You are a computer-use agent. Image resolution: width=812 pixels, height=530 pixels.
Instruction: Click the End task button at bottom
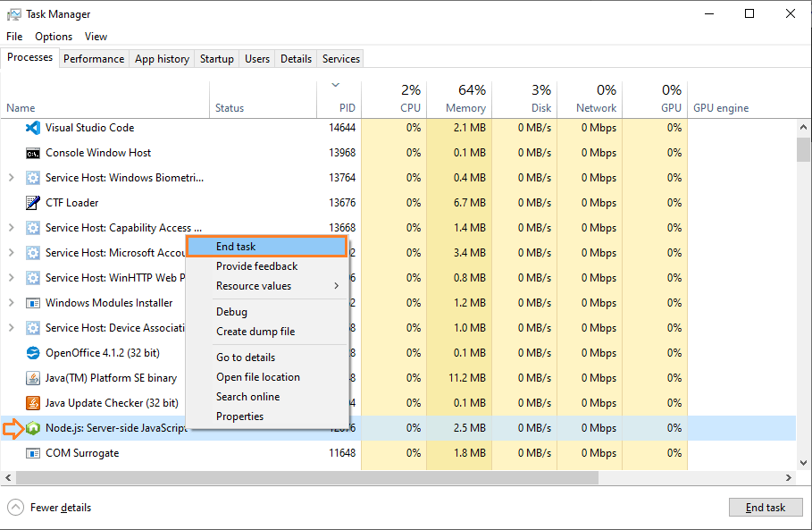(x=766, y=507)
